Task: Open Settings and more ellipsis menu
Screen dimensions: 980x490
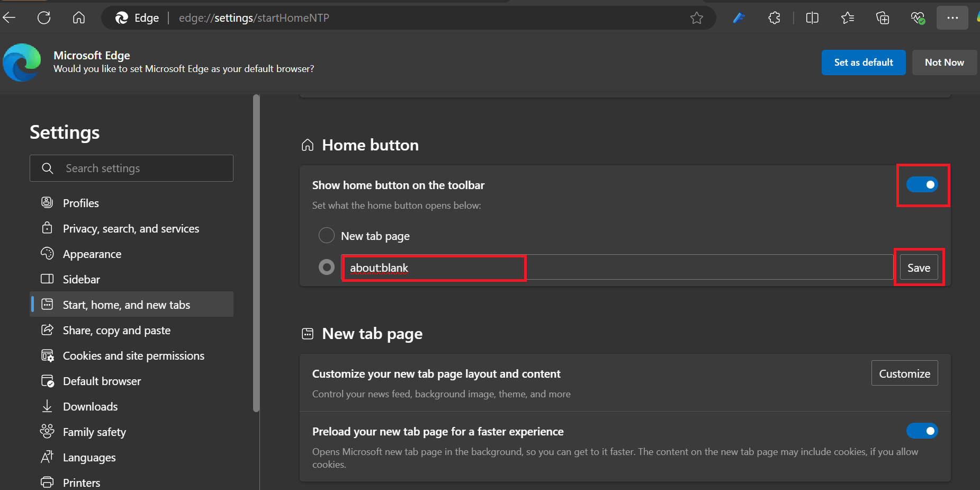Action: click(952, 18)
